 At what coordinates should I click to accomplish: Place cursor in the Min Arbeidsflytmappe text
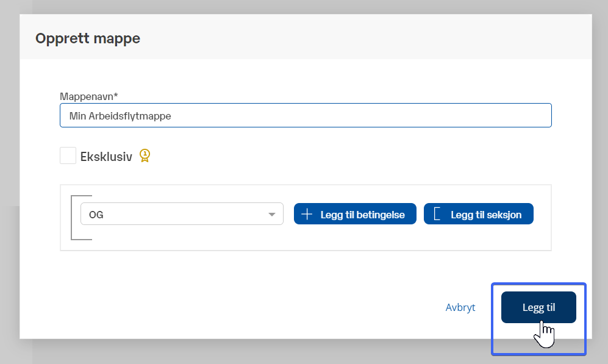coord(120,115)
